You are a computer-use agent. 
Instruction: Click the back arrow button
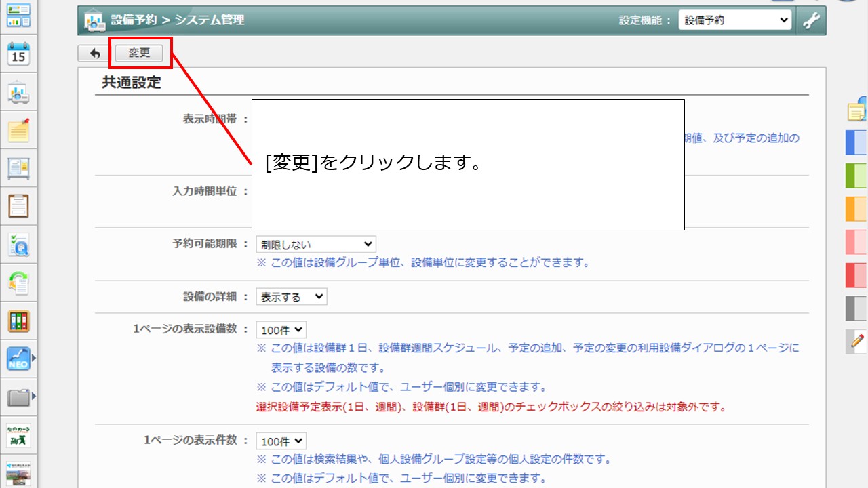click(94, 53)
